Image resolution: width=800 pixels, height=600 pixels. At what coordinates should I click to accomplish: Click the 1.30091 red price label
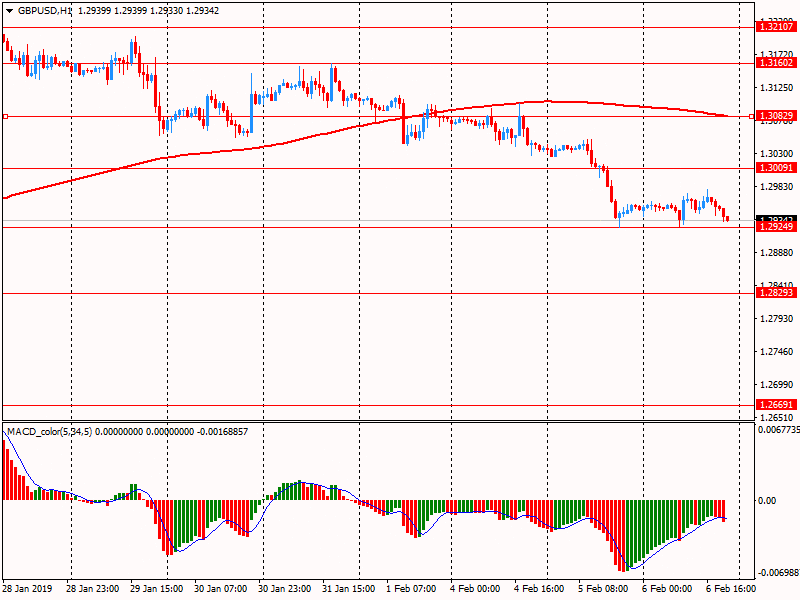776,168
